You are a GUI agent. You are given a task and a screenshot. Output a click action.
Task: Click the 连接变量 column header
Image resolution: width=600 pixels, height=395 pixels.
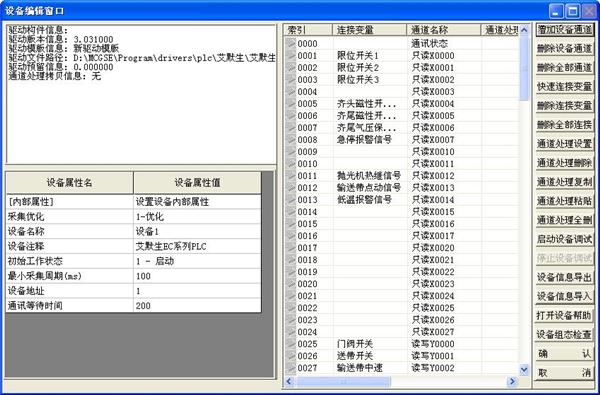coord(369,30)
